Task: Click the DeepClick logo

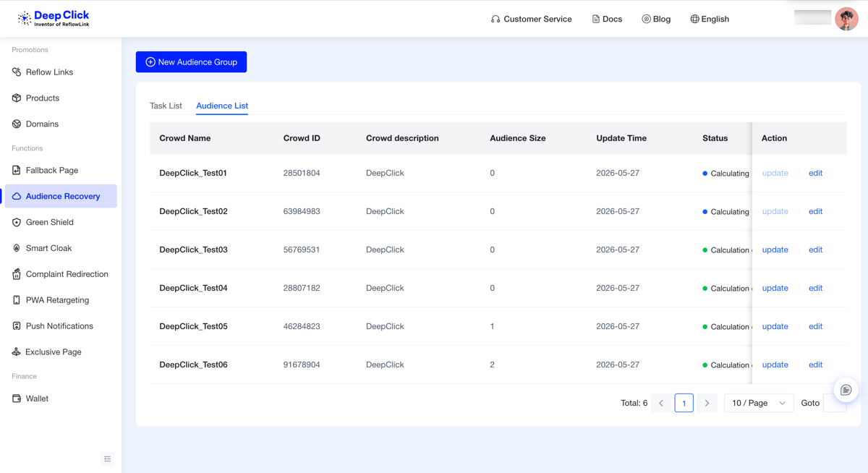Action: click(x=54, y=19)
